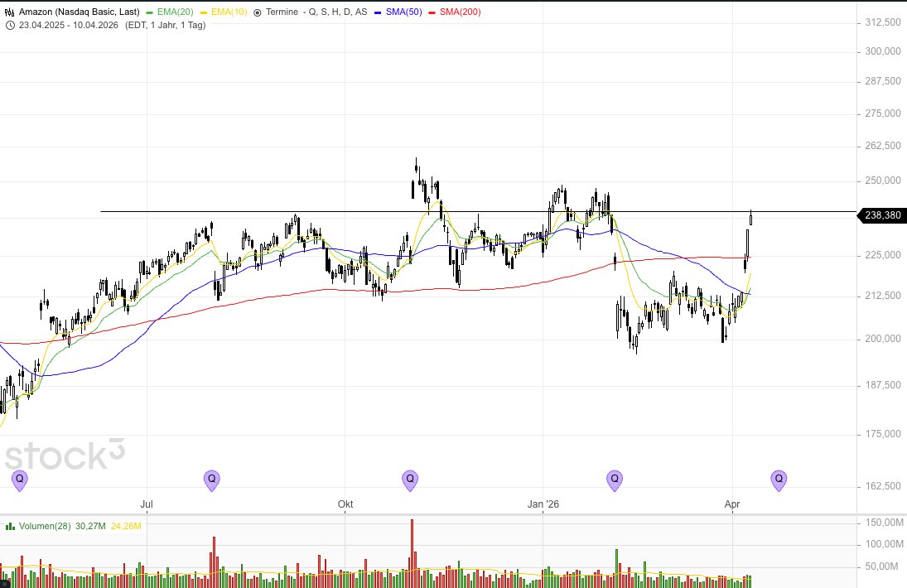Click the Jul label on the time axis
This screenshot has height=588, width=907.
(147, 504)
